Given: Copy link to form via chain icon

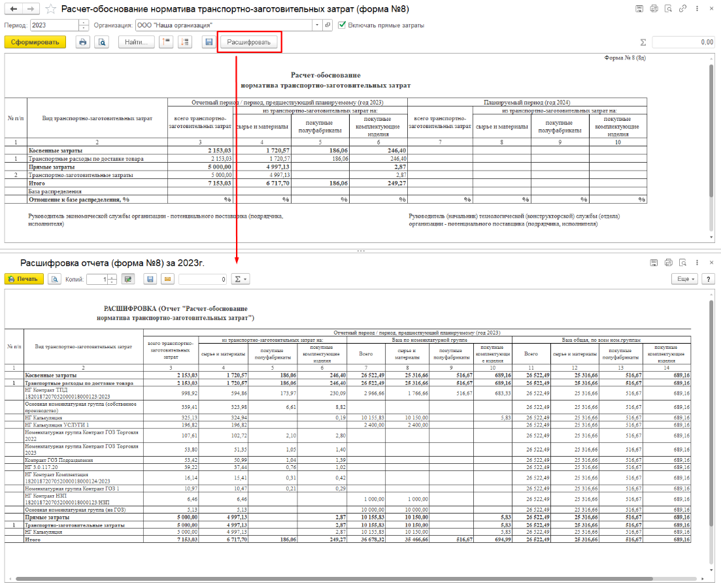Looking at the screenshot, I should (x=682, y=9).
